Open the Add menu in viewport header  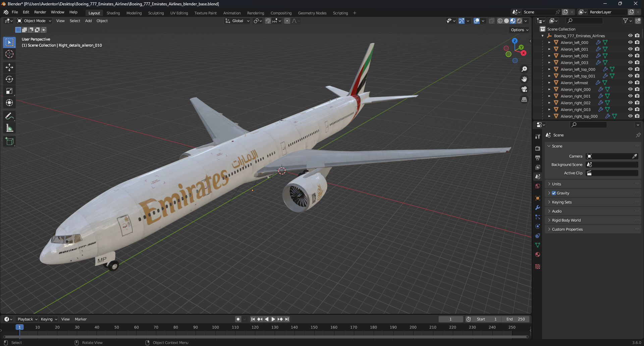click(88, 21)
